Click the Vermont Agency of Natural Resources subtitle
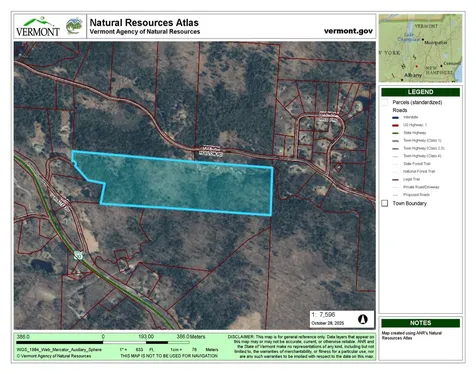The image size is (476, 374). click(x=145, y=32)
